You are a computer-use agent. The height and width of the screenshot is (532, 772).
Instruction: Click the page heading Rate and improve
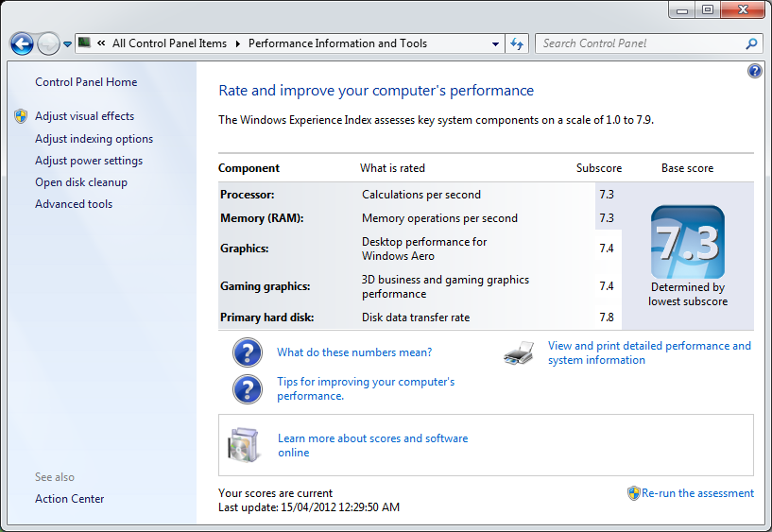[x=376, y=91]
